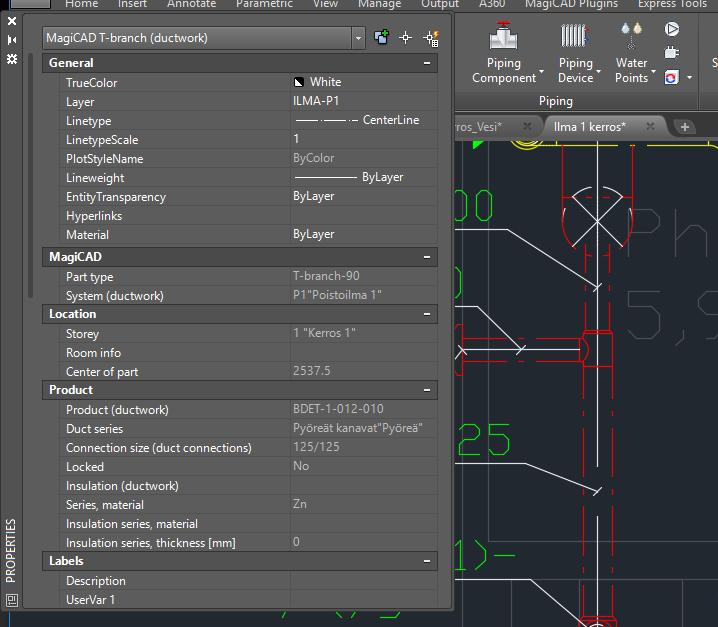Collapse the Labels section

click(427, 561)
